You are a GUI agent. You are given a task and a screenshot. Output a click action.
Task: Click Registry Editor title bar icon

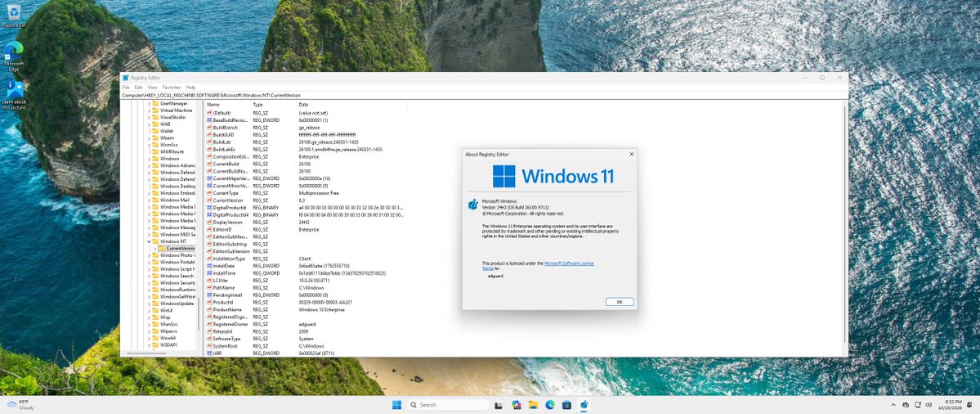point(125,78)
